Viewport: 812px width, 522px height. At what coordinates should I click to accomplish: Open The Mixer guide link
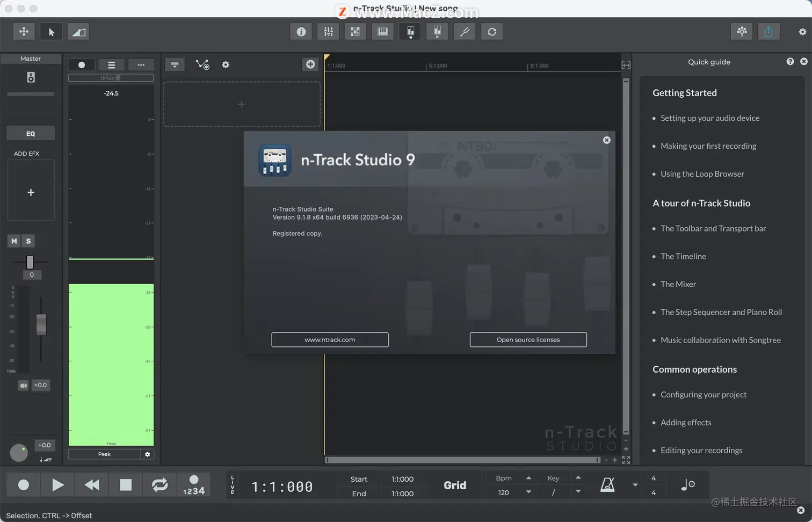coord(678,284)
